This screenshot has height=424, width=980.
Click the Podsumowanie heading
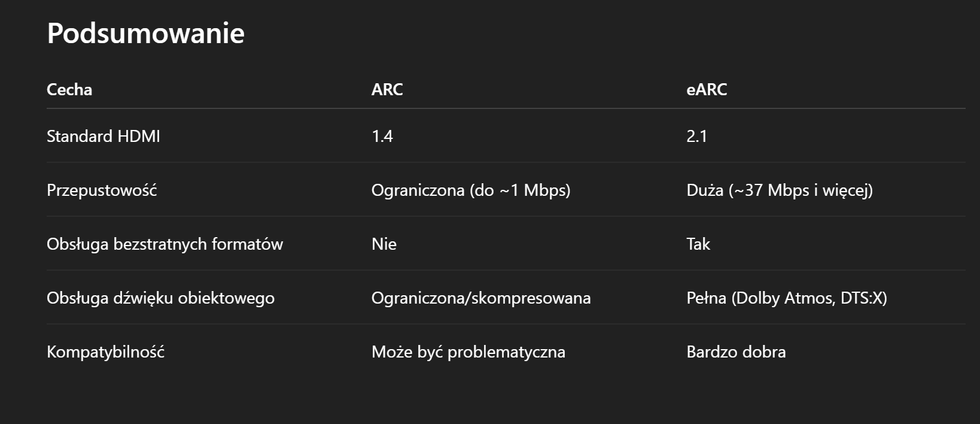145,33
